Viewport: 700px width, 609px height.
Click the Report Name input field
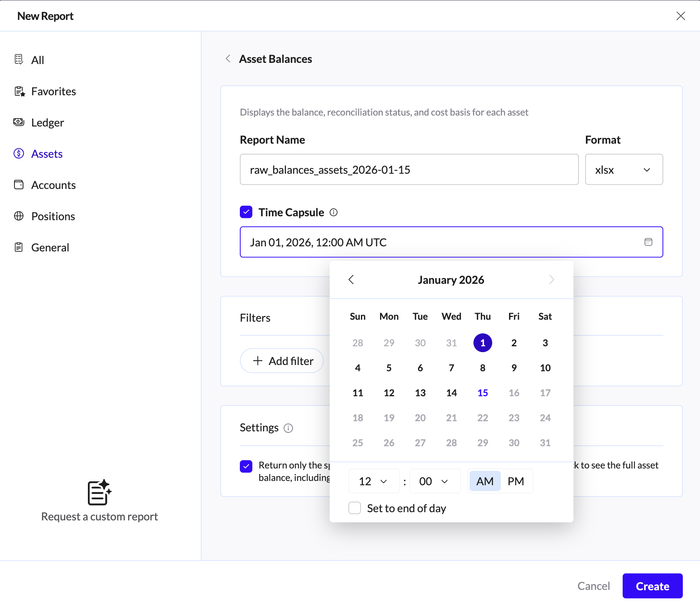click(409, 169)
